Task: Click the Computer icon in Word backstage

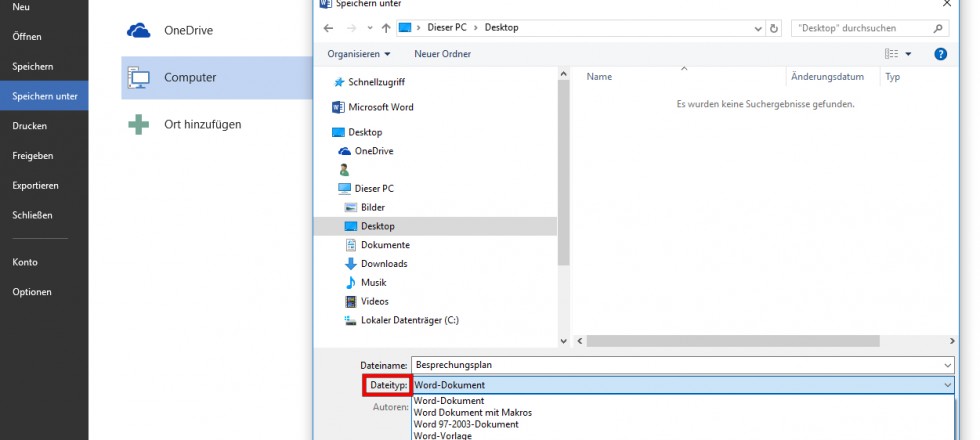Action: (x=138, y=78)
